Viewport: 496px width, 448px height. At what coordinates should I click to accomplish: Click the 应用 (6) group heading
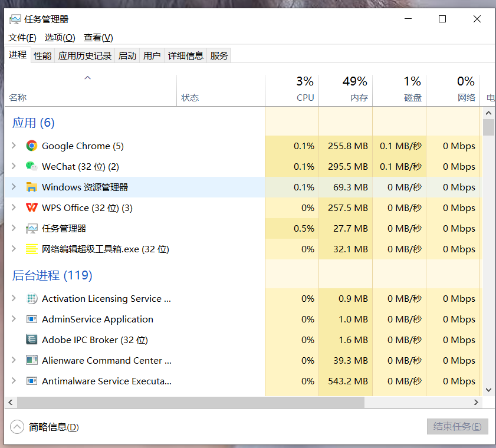pyautogui.click(x=33, y=123)
